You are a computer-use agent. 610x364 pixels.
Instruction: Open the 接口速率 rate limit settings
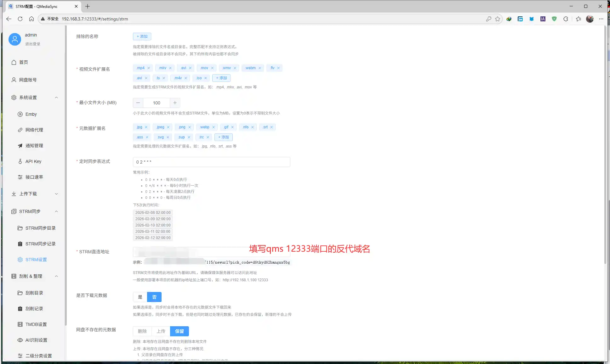tap(35, 177)
